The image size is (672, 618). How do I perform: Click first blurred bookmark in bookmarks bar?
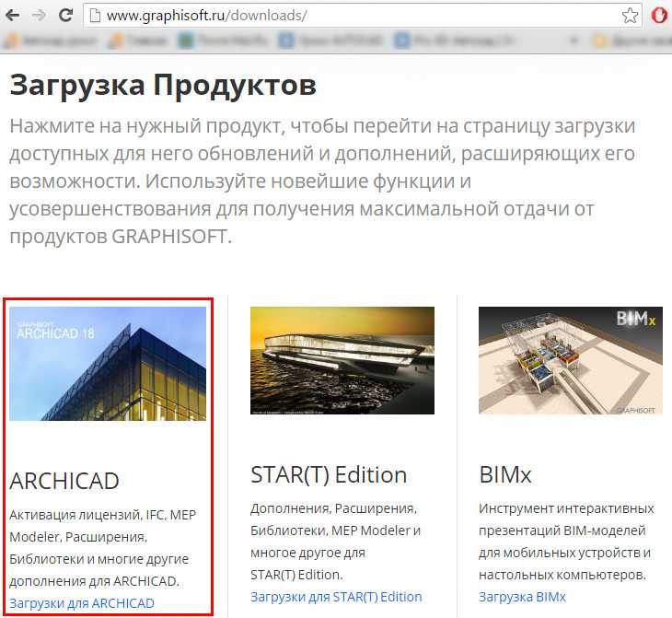click(x=52, y=41)
